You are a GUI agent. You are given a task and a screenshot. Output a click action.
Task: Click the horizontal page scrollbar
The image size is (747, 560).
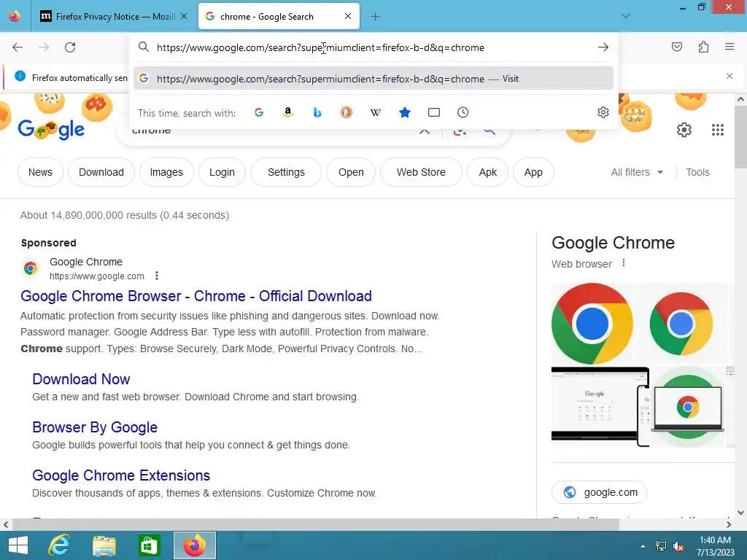pyautogui.click(x=315, y=524)
